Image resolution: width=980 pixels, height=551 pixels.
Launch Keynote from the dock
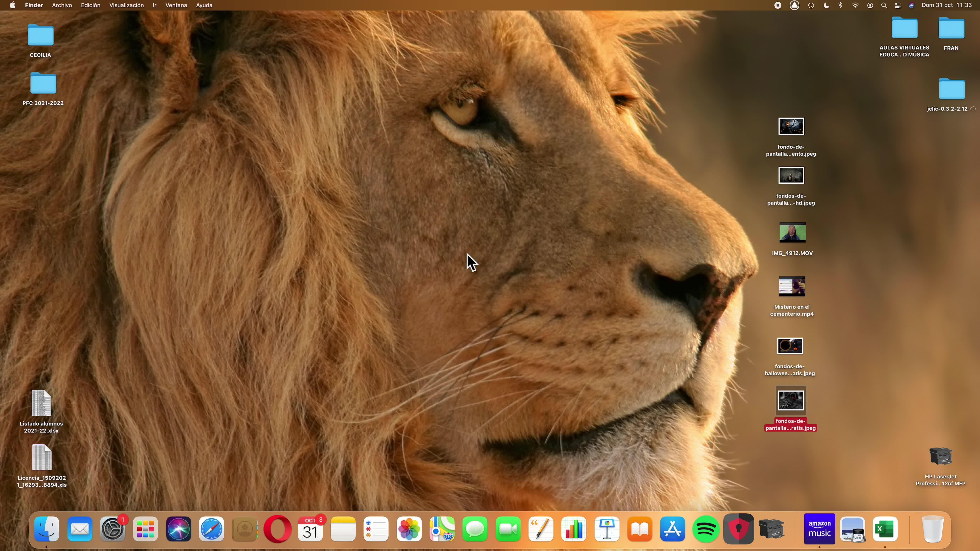[x=607, y=529]
